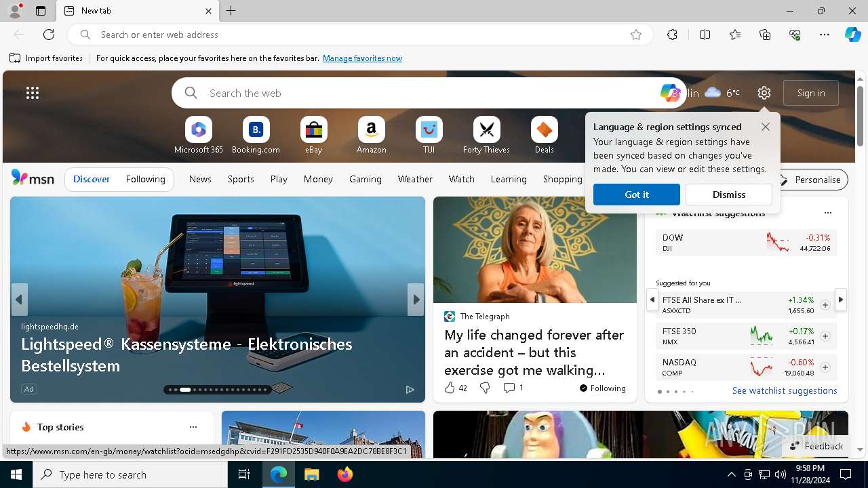Image resolution: width=868 pixels, height=488 pixels.
Task: Import favorites from favorites bar
Action: coord(46,58)
